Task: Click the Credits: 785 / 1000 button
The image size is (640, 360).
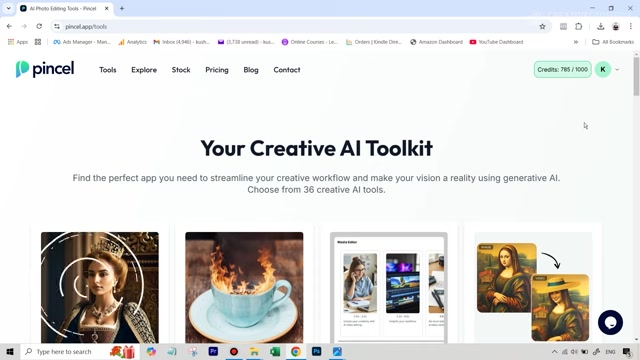Action: (562, 69)
